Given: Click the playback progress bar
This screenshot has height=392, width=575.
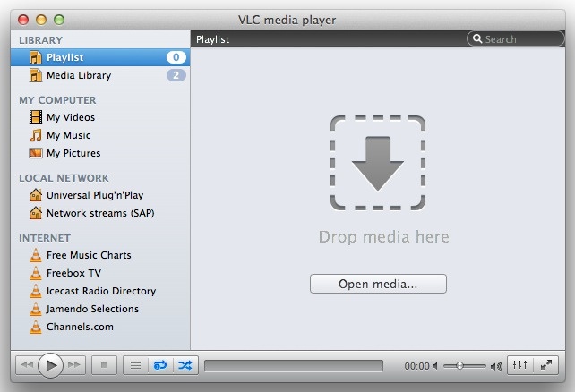Looking at the screenshot, I should pos(293,365).
